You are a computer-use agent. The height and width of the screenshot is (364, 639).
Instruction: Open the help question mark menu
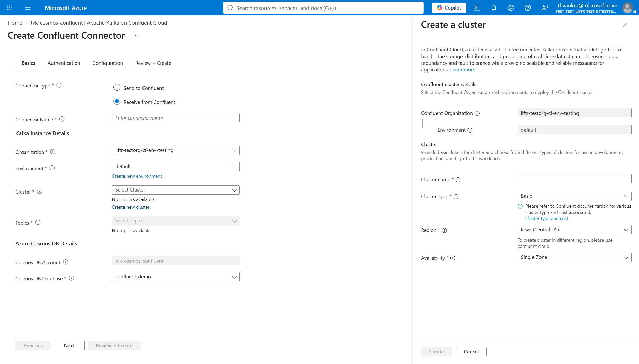528,8
